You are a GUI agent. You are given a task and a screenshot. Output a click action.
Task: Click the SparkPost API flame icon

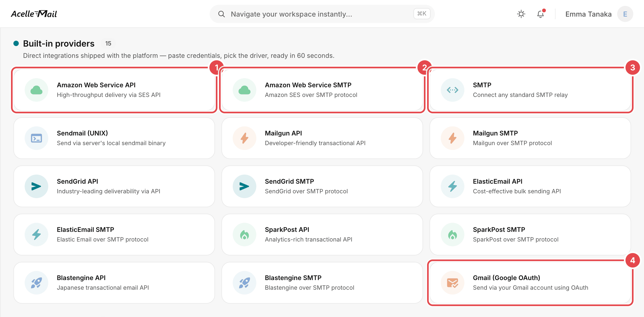[x=245, y=235]
